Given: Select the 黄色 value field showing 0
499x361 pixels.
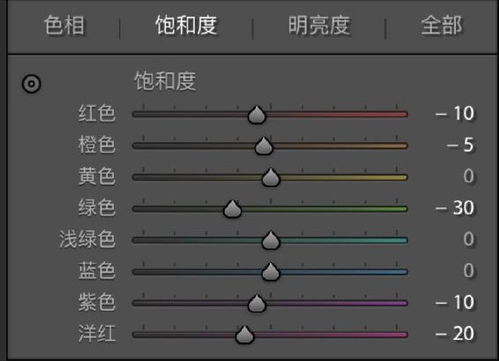Looking at the screenshot, I should [468, 176].
